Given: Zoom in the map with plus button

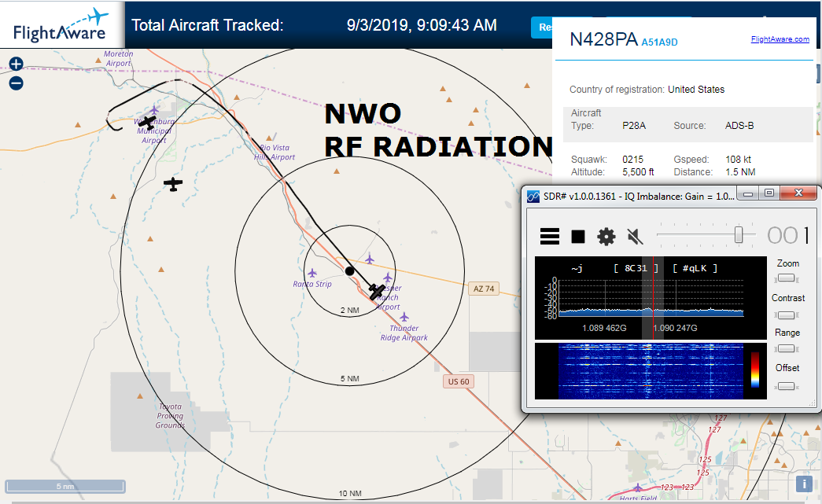Looking at the screenshot, I should tap(17, 64).
